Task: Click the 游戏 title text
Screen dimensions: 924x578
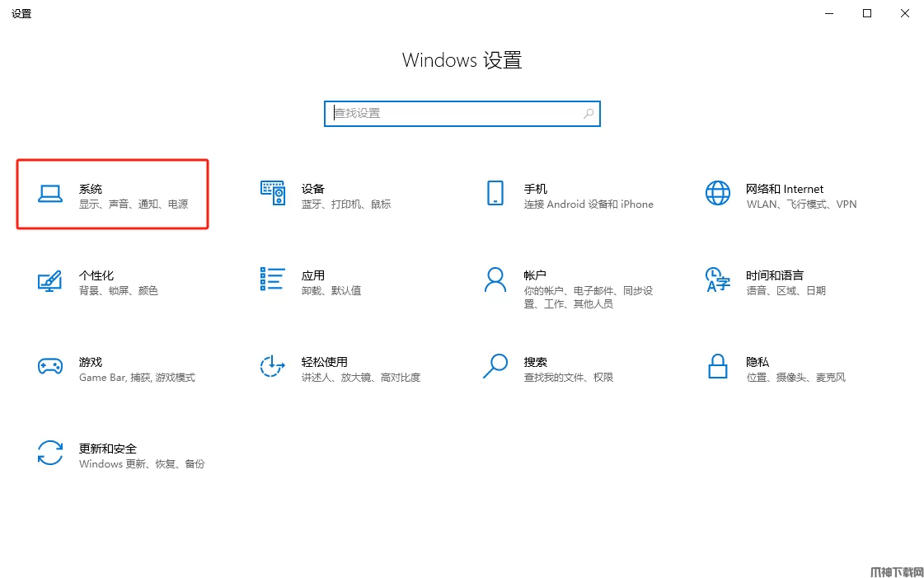Action: coord(90,362)
